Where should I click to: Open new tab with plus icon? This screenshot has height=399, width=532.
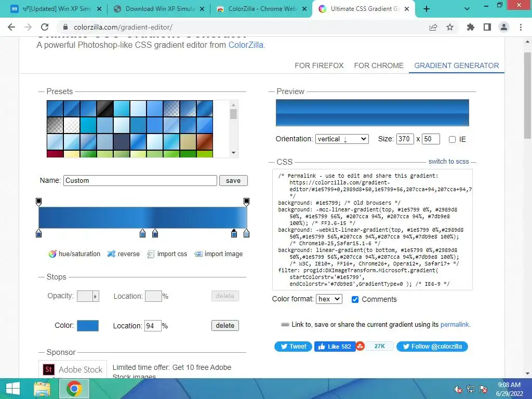point(427,9)
